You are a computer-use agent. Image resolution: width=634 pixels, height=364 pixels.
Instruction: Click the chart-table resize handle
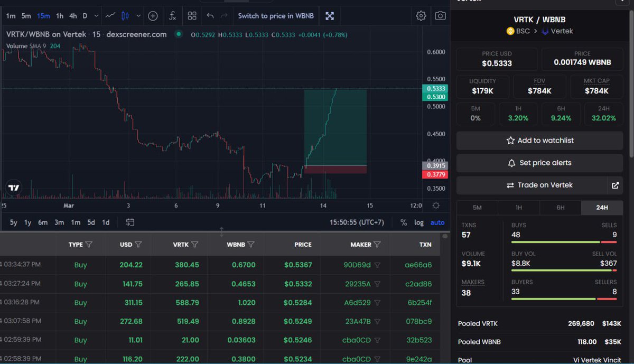point(221,231)
